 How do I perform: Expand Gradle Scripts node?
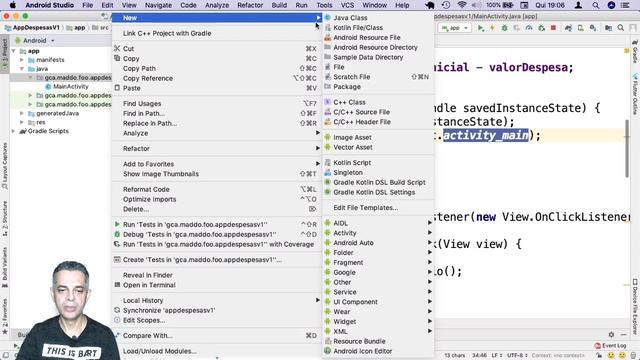pos(13,131)
